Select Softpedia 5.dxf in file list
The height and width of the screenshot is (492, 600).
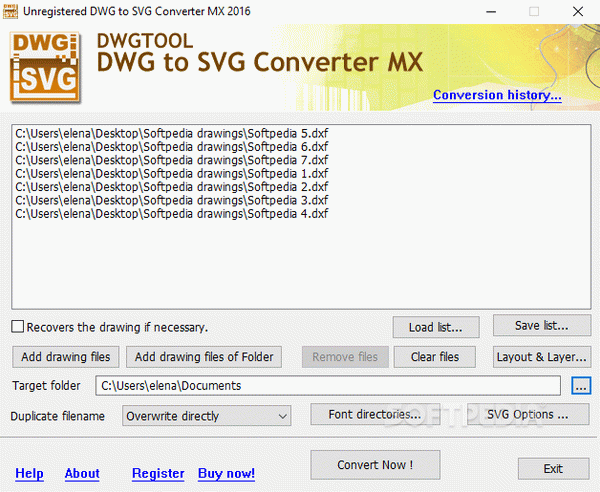coord(172,134)
